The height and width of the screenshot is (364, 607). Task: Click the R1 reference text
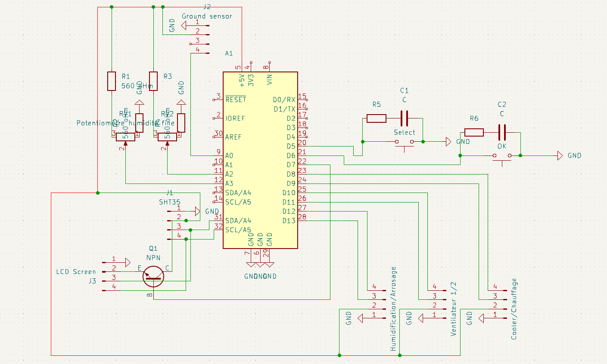point(126,76)
